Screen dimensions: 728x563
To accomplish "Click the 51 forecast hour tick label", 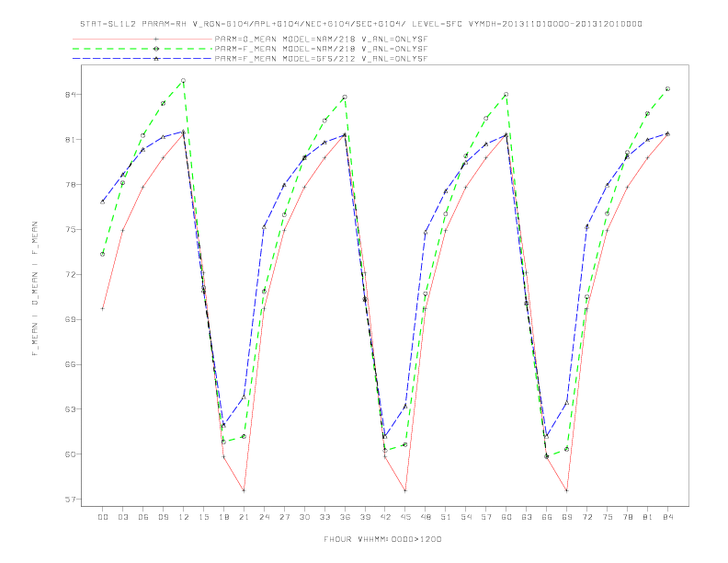I will coord(446,517).
